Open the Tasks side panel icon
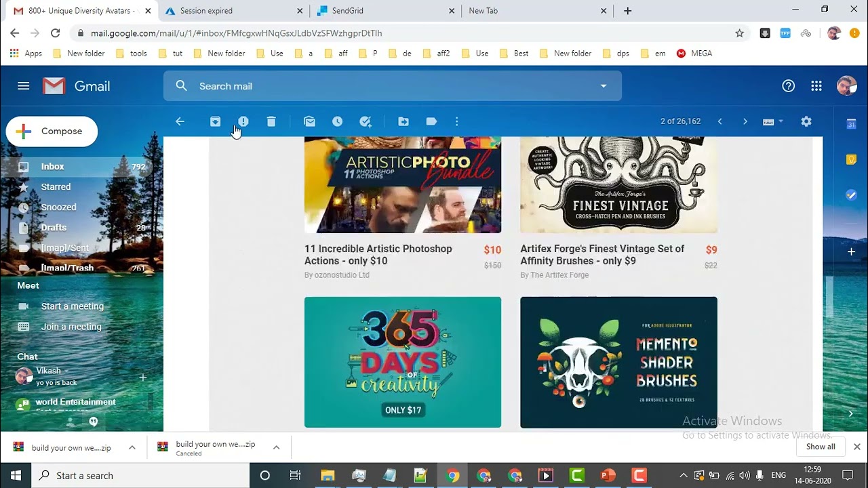Screen dimensions: 868x488 click(x=851, y=195)
